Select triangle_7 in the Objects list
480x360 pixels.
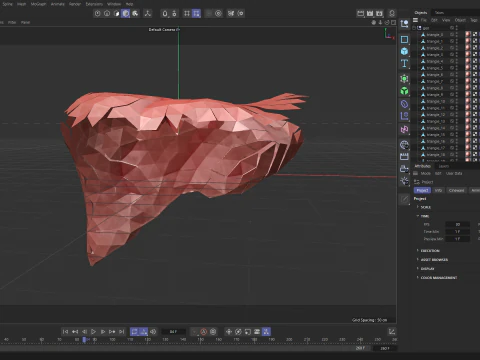tap(435, 81)
